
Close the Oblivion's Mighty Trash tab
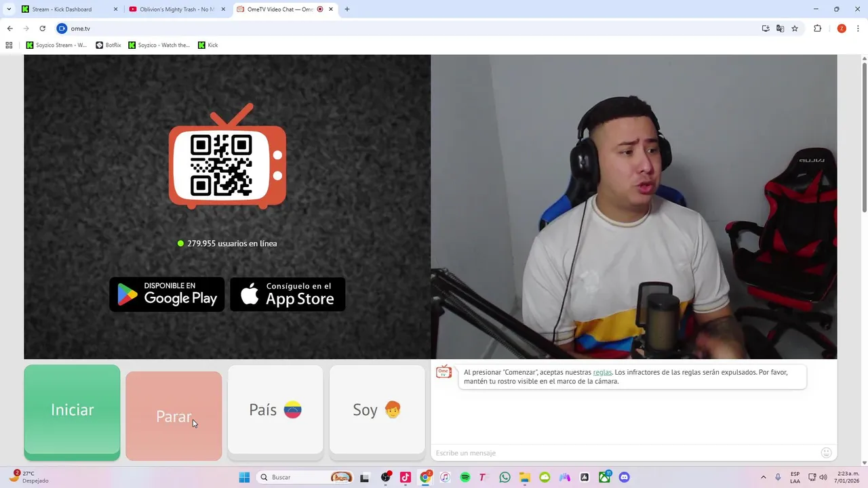click(223, 9)
